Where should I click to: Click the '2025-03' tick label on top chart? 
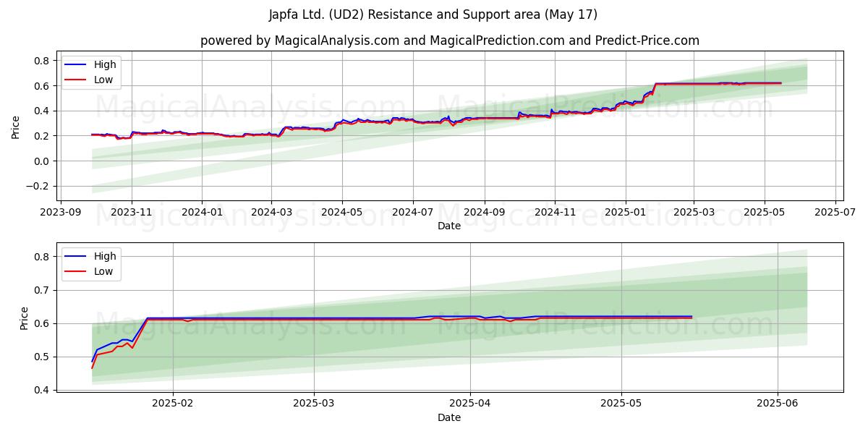[x=693, y=212]
